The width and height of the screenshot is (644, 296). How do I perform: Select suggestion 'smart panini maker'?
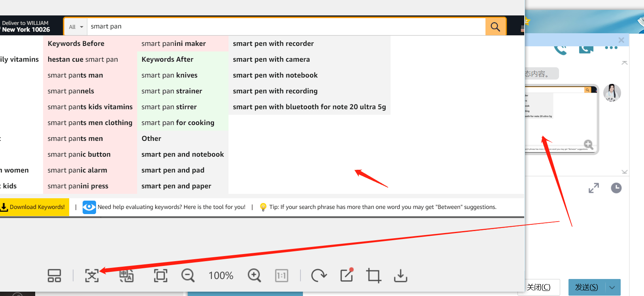[x=174, y=44]
